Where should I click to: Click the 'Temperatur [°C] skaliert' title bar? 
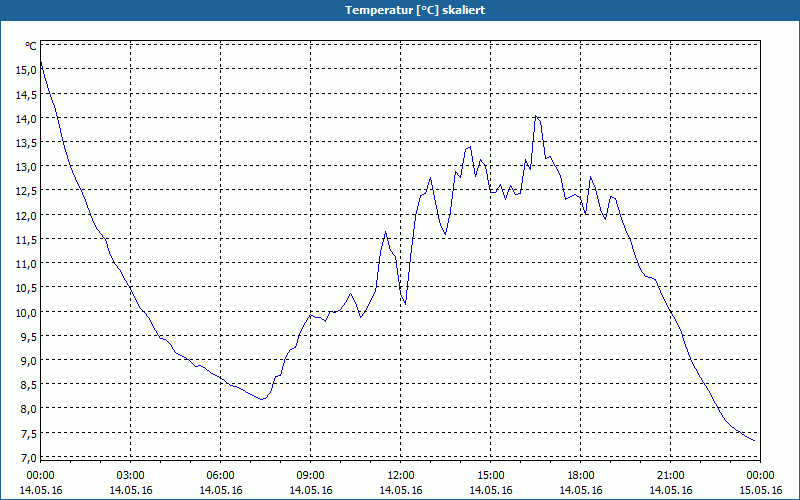point(400,10)
